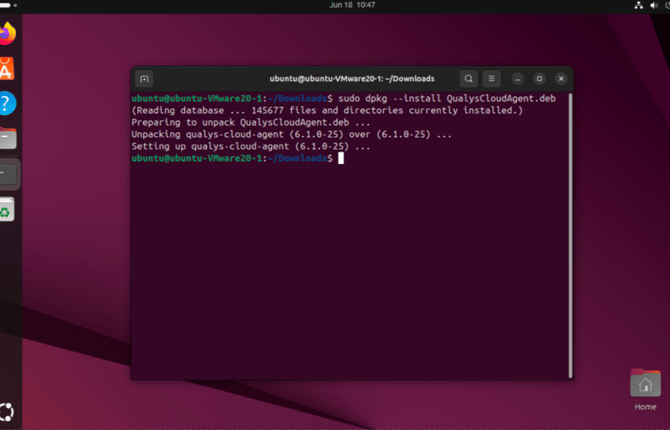The width and height of the screenshot is (670, 430).
Task: Open the terminal search tool
Action: click(x=468, y=79)
